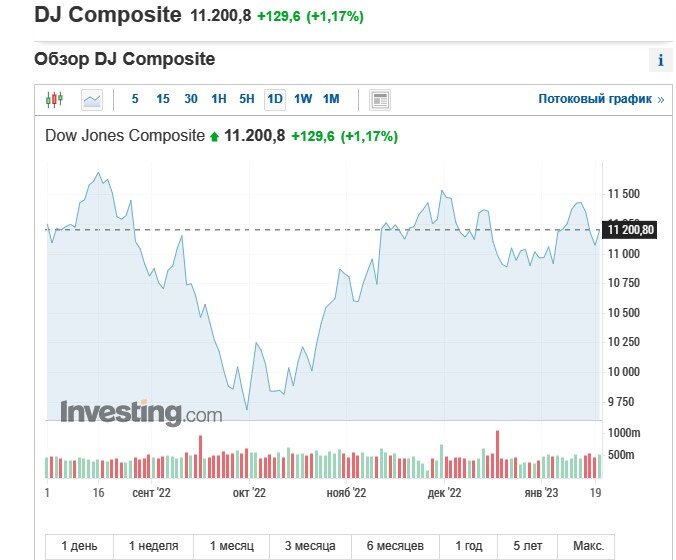Select the 5-minute interval
The image size is (676, 560).
pos(135,99)
